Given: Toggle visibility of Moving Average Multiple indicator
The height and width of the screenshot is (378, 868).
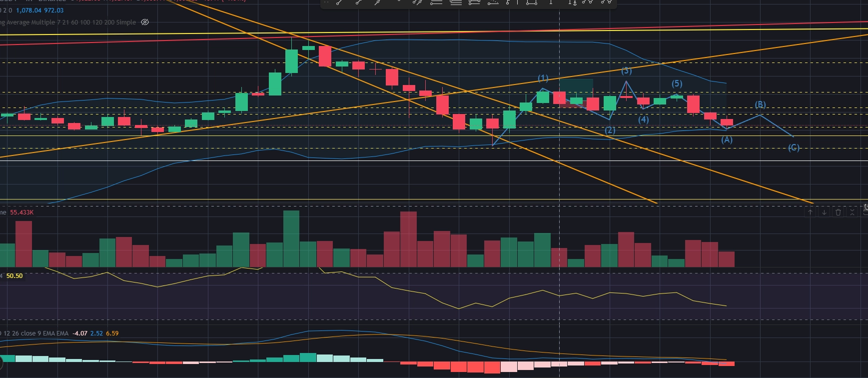Looking at the screenshot, I should tap(145, 22).
